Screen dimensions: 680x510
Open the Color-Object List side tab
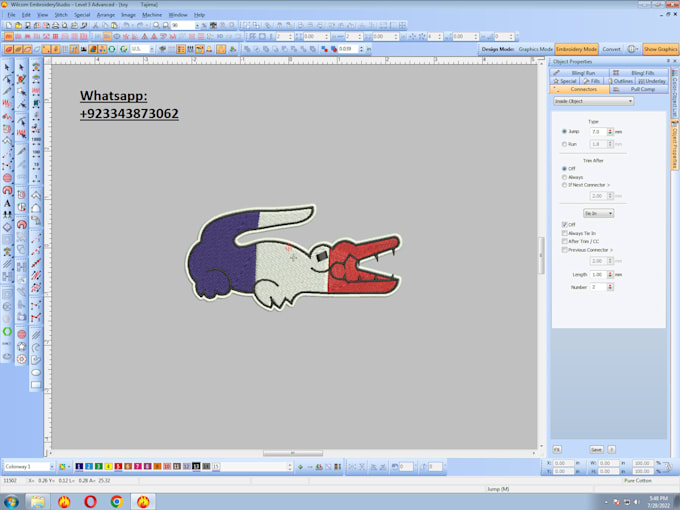[x=675, y=93]
